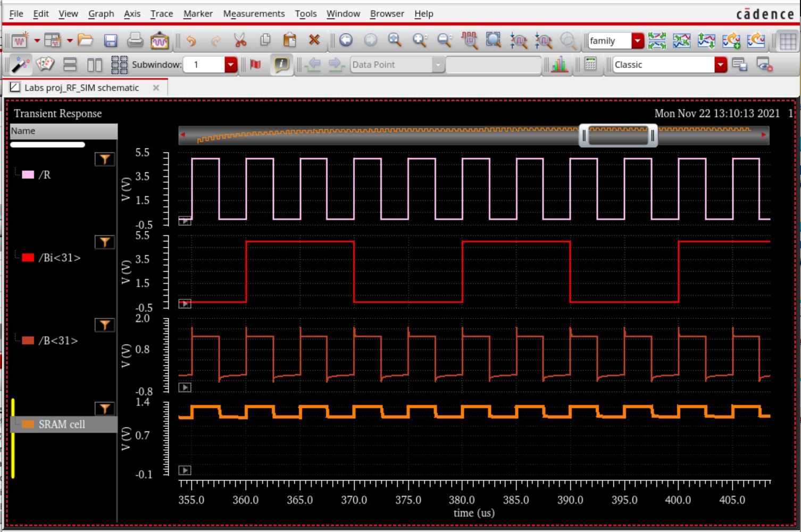Click the /Bi<31> red color swatch
This screenshot has width=801, height=532.
pyautogui.click(x=28, y=258)
